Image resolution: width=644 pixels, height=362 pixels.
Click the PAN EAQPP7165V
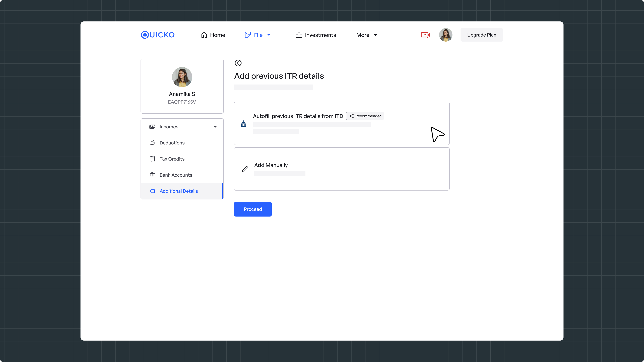(182, 102)
